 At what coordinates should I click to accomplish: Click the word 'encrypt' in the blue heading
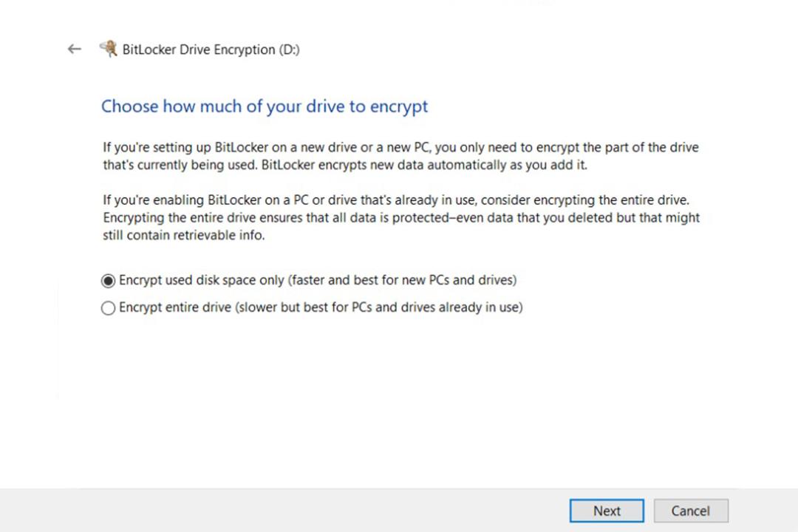[x=398, y=107]
